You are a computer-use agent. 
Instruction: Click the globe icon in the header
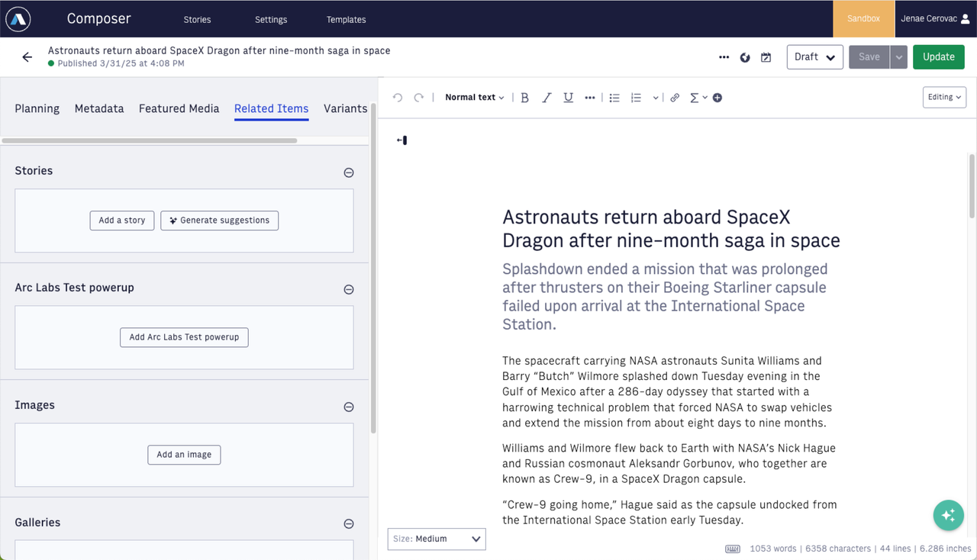point(745,57)
